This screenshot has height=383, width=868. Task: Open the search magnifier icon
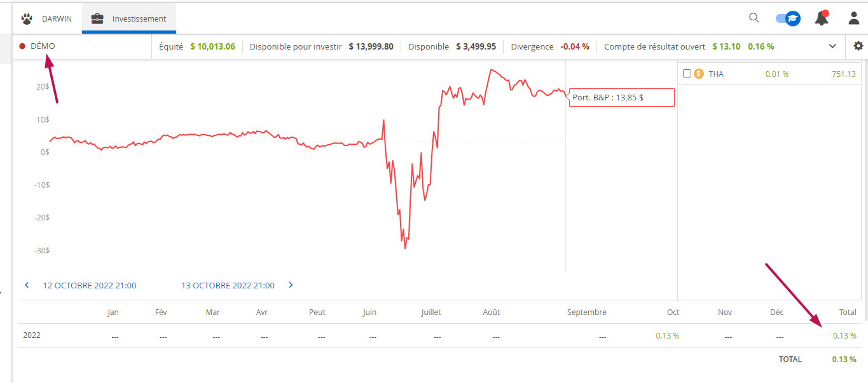tap(754, 18)
